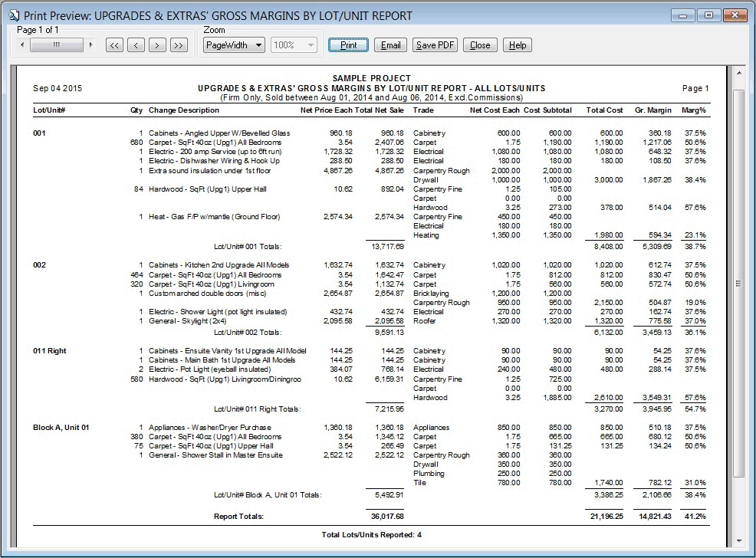Click page slider left arrow
This screenshot has width=756, height=558.
[x=21, y=44]
